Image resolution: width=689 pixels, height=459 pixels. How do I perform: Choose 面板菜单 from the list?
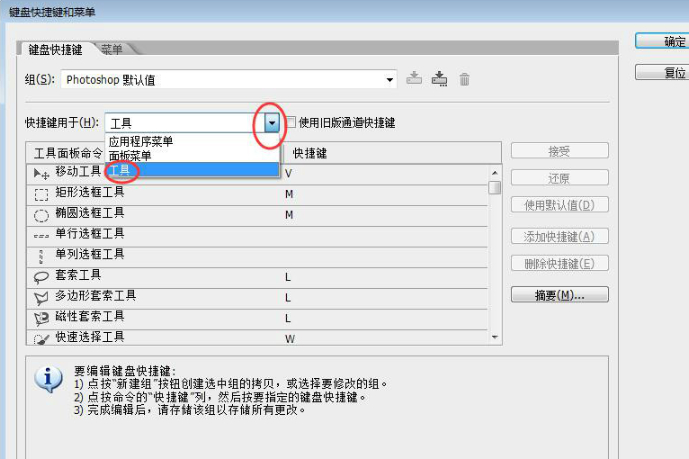[x=130, y=155]
